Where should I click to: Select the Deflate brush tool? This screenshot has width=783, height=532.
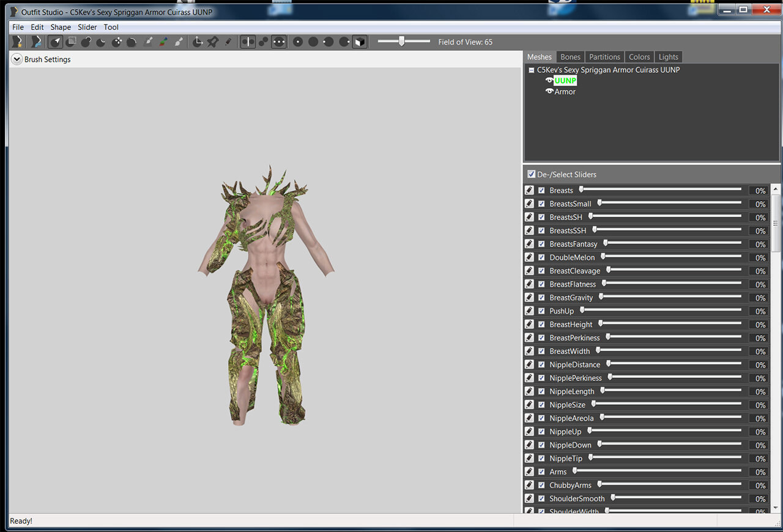point(102,42)
